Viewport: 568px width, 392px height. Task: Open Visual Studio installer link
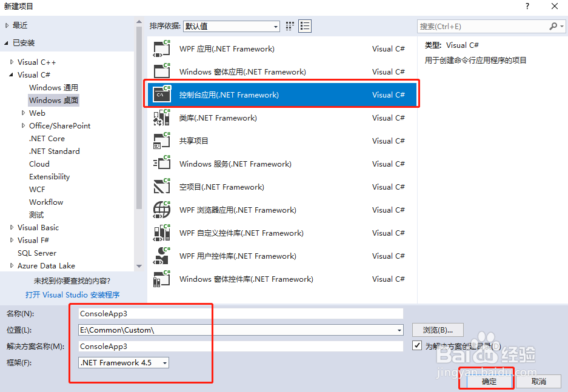73,294
